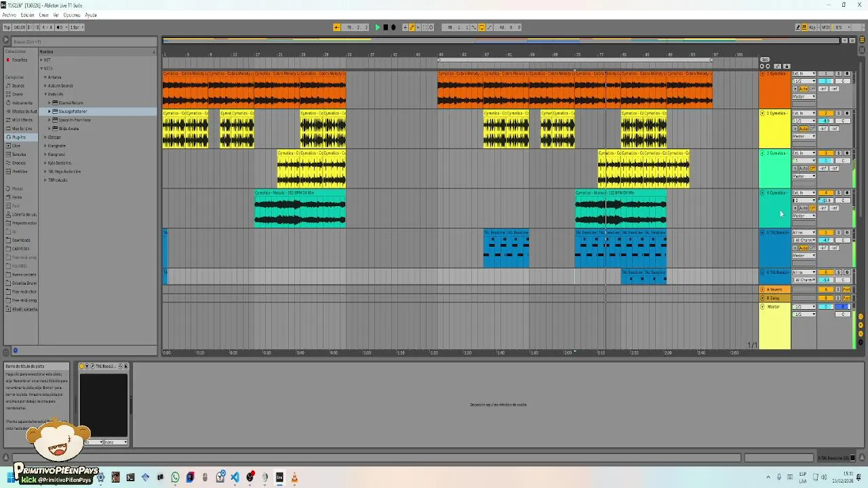Toggle the Key map mode switch
Screen dimensions: 868x488
tap(813, 27)
